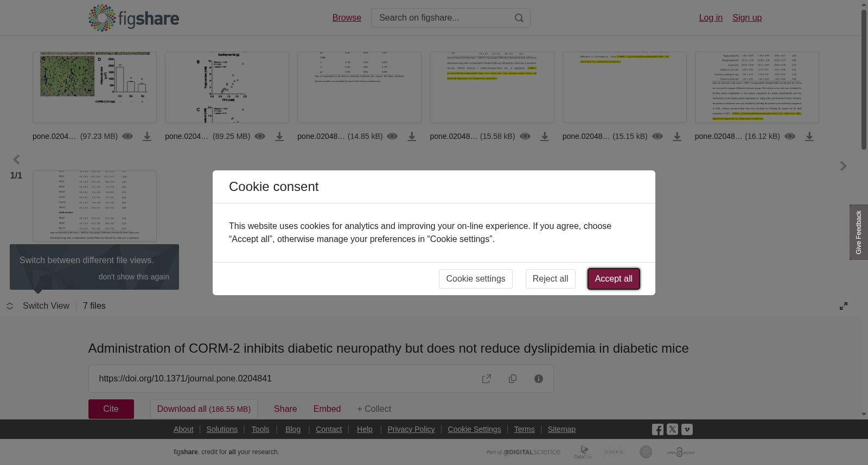Viewport: 868px width, 465px height.
Task: Preview the 16.12 kB file eye icon
Action: (x=790, y=136)
